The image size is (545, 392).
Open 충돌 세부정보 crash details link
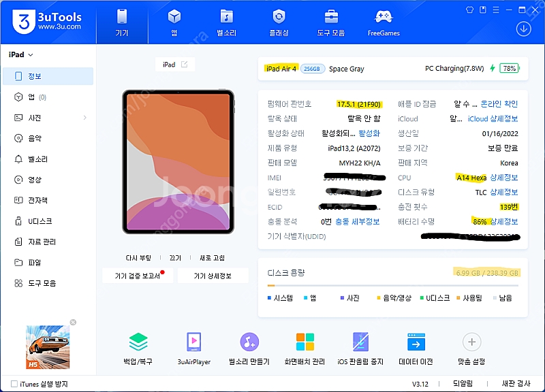pos(357,221)
